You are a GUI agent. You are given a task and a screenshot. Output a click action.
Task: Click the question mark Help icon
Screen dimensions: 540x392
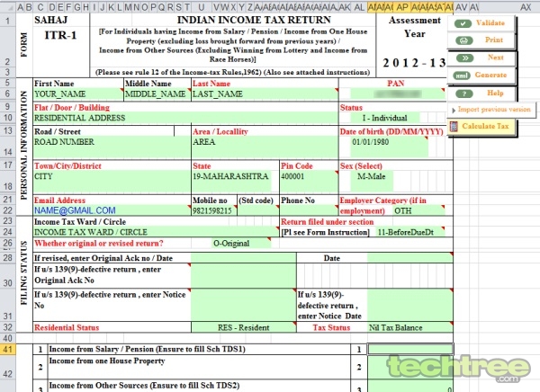463,94
